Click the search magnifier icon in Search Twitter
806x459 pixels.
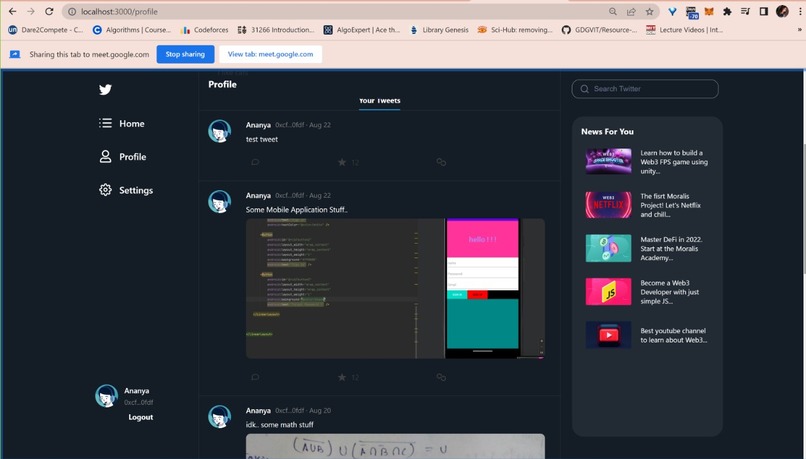pos(584,89)
